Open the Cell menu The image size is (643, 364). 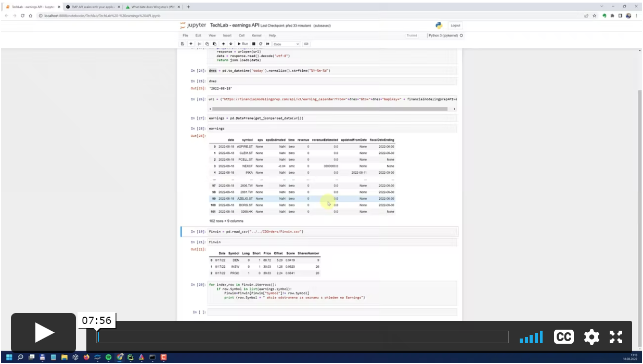coord(241,35)
